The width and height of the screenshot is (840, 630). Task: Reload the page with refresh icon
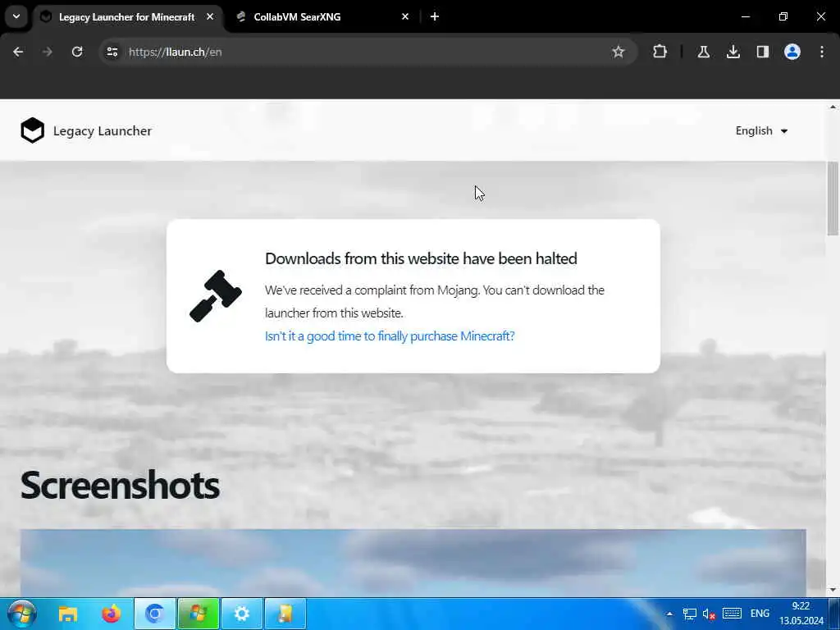pyautogui.click(x=77, y=52)
